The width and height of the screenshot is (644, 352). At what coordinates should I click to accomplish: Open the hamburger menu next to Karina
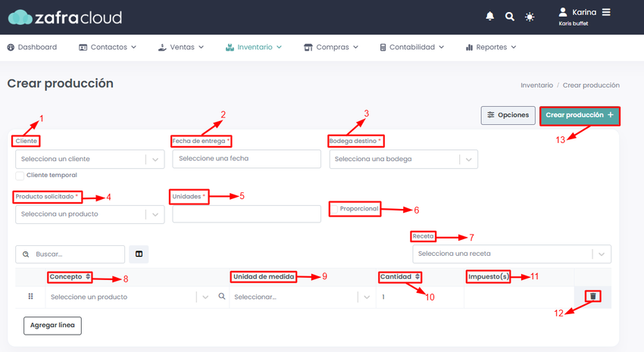606,12
